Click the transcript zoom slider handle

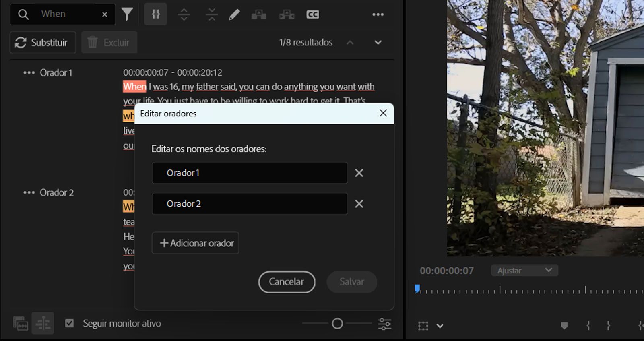tap(337, 323)
